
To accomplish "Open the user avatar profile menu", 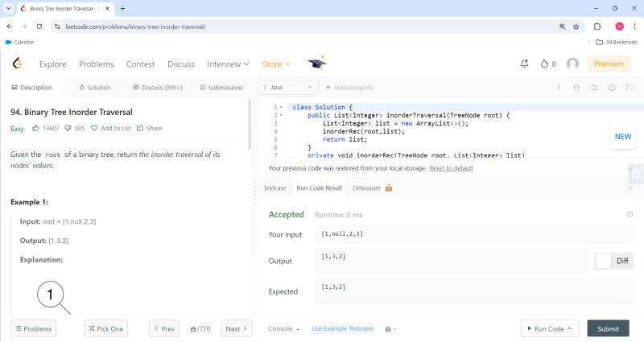I will 572,64.
